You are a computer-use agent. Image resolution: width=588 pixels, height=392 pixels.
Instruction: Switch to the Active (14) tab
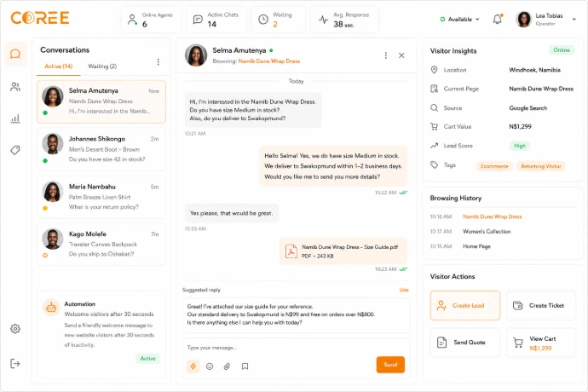(x=59, y=66)
